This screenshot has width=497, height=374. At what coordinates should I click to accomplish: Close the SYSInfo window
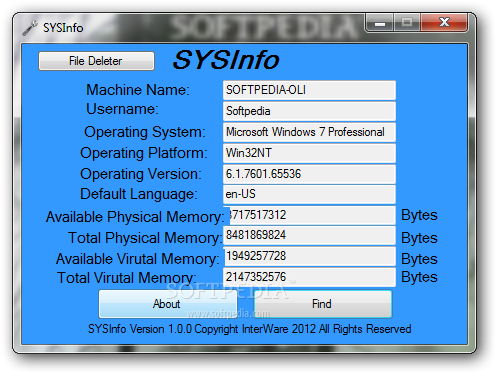pos(444,23)
